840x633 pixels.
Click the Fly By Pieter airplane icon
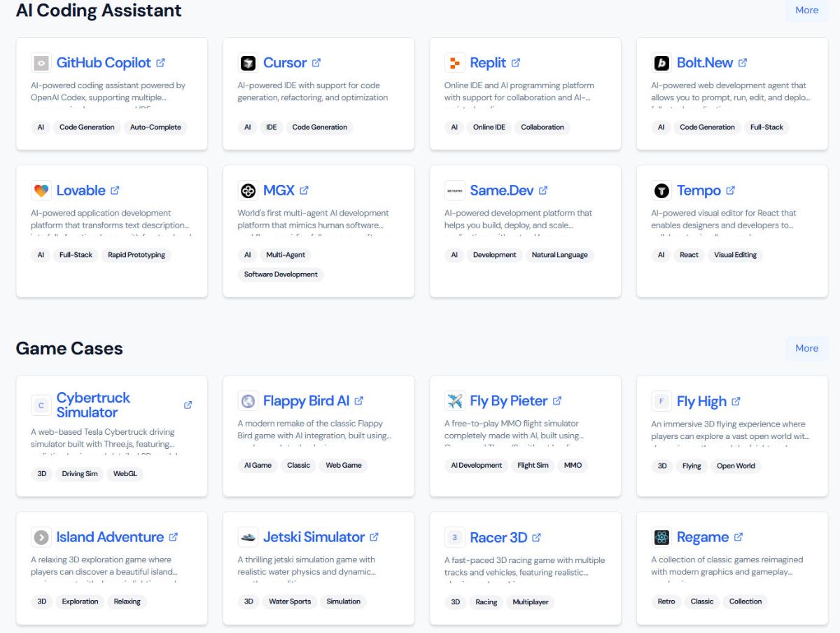click(454, 401)
